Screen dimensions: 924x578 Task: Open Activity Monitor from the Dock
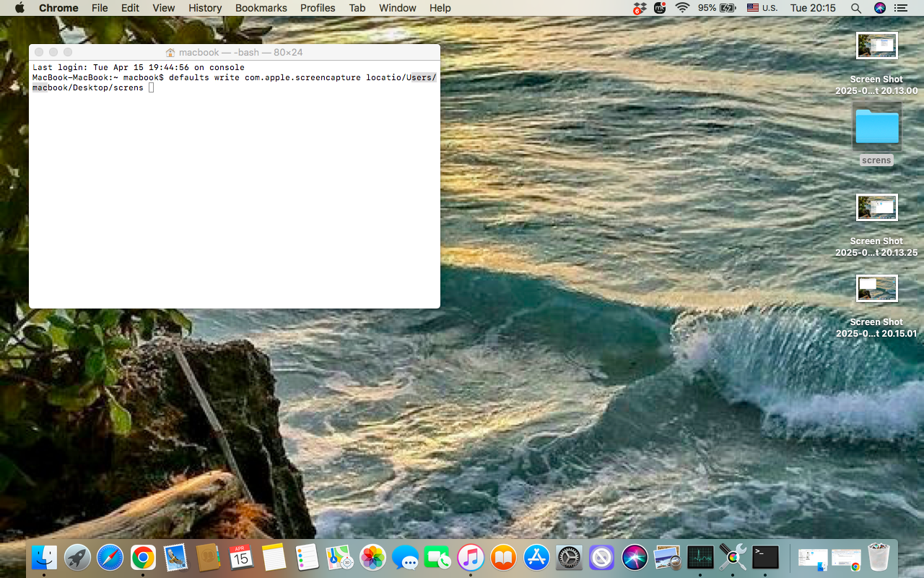pyautogui.click(x=700, y=556)
